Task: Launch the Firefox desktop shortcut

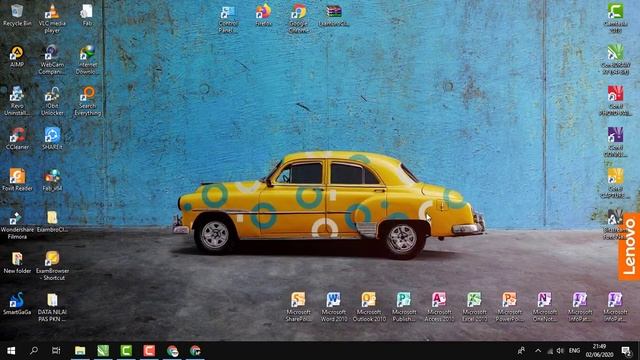Action: [263, 16]
